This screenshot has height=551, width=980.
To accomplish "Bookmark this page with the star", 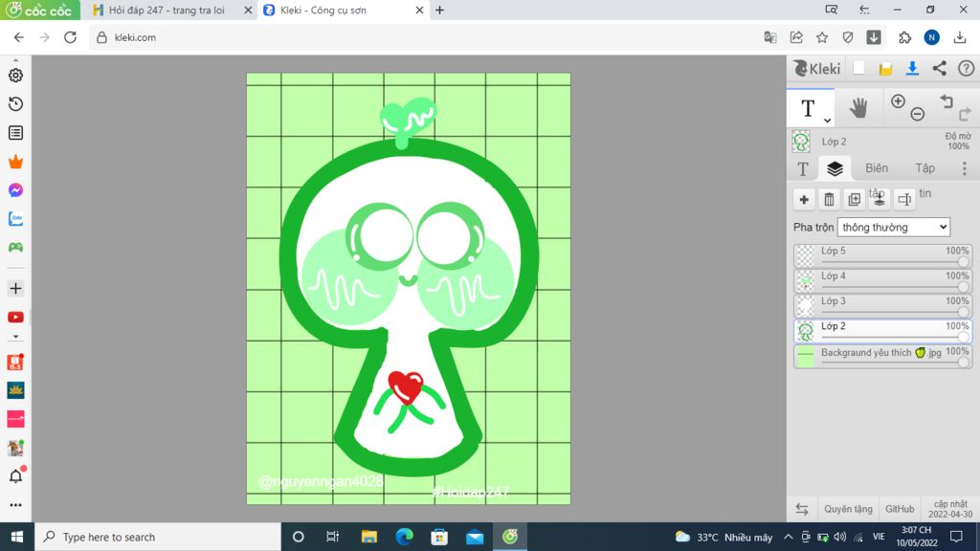I will tap(822, 37).
